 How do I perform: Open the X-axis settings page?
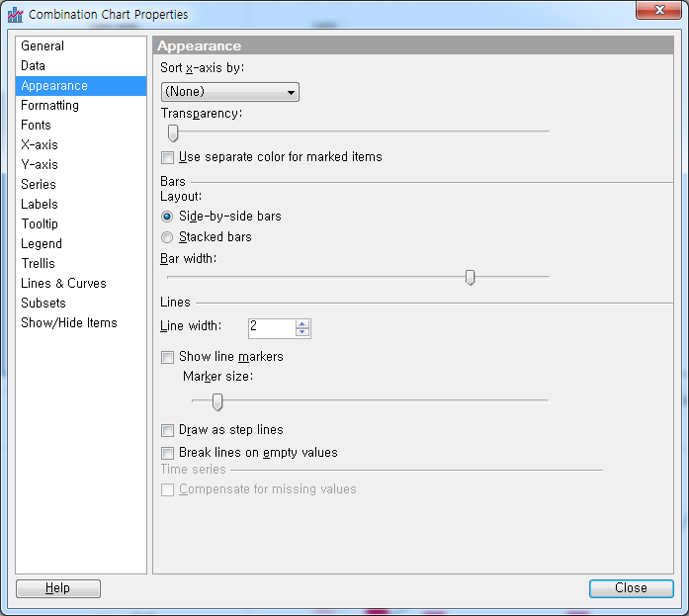[x=81, y=145]
